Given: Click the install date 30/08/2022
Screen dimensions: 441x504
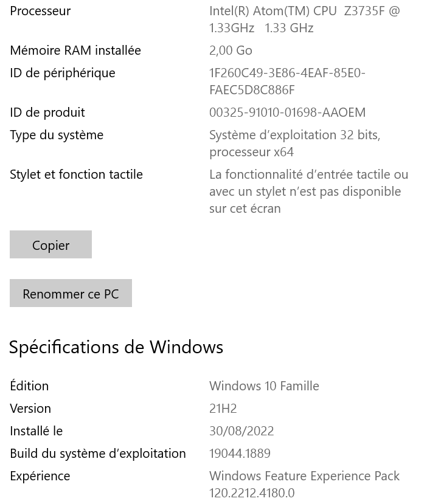Looking at the screenshot, I should (x=241, y=431).
